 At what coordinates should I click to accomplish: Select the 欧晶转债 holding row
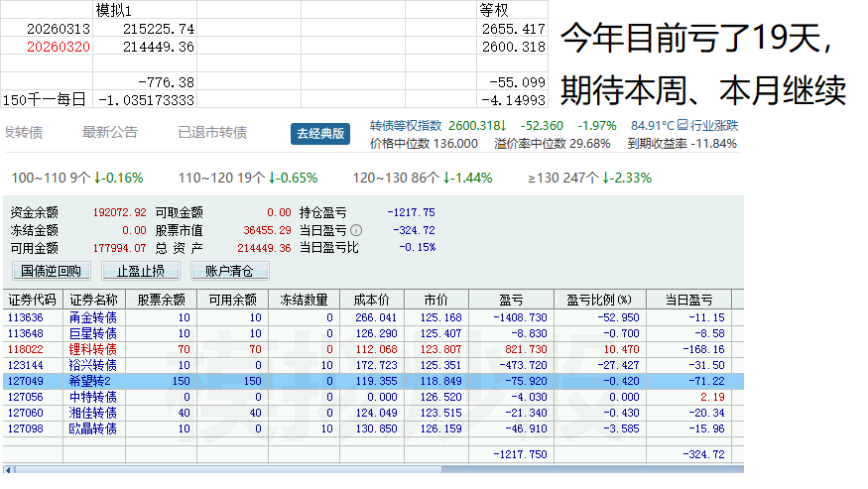pos(92,428)
